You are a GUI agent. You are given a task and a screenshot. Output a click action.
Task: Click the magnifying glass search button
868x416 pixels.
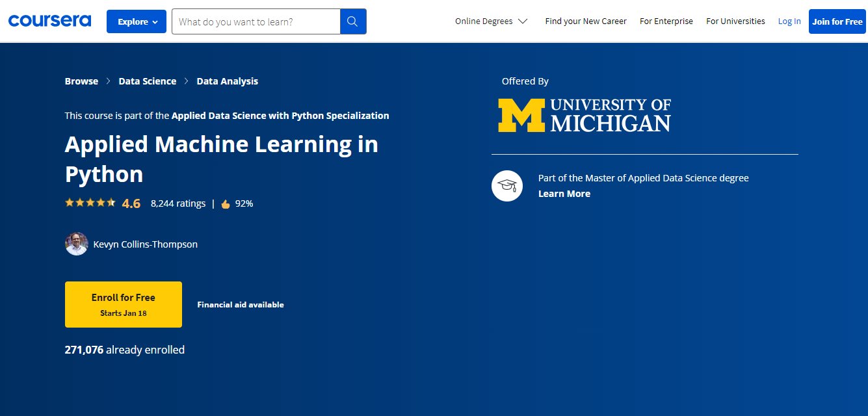tap(353, 21)
